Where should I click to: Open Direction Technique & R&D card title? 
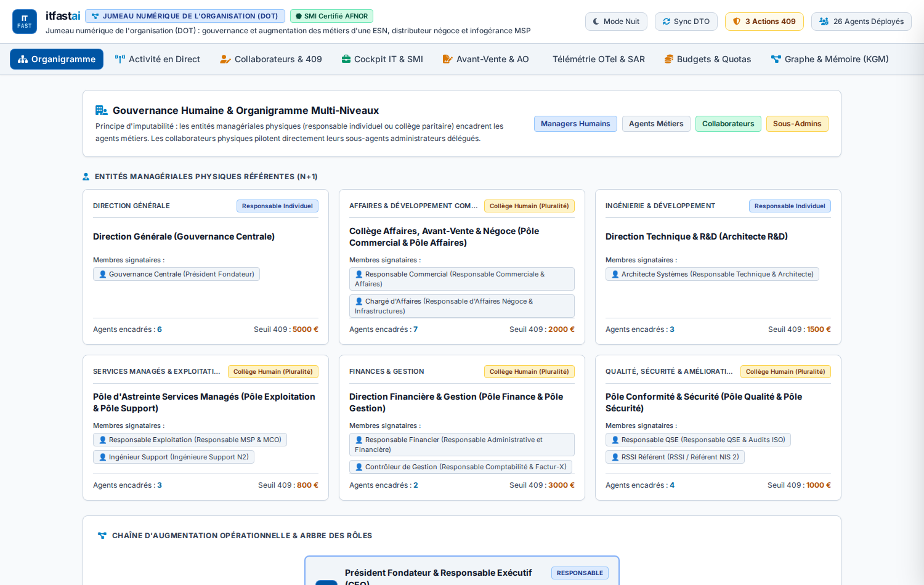pyautogui.click(x=697, y=236)
